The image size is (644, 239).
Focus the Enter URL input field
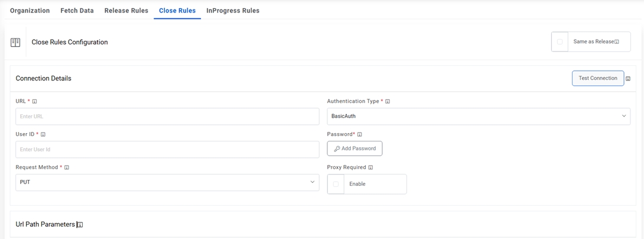167,117
